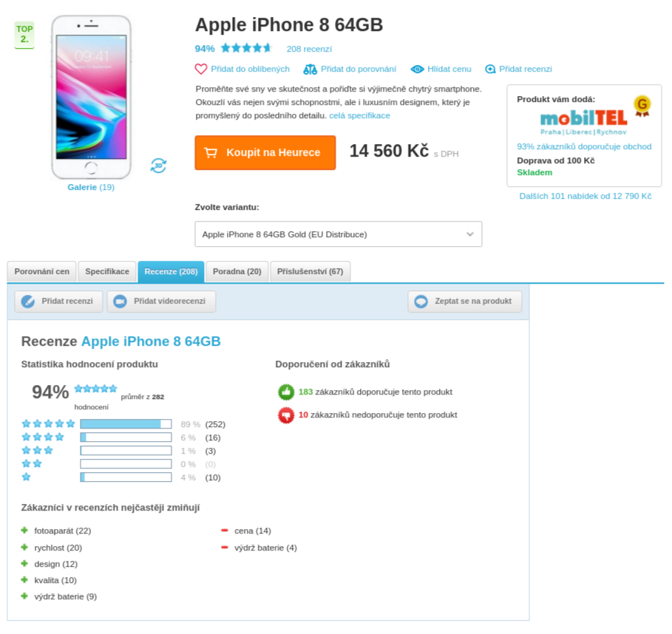The width and height of the screenshot is (672, 634).
Task: Click the five-star rating bar
Action: coord(126,424)
